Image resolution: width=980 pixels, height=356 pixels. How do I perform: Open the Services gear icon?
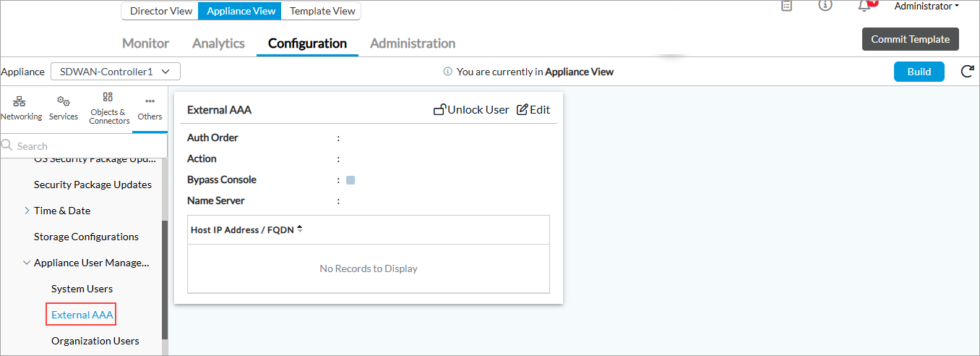pyautogui.click(x=64, y=101)
